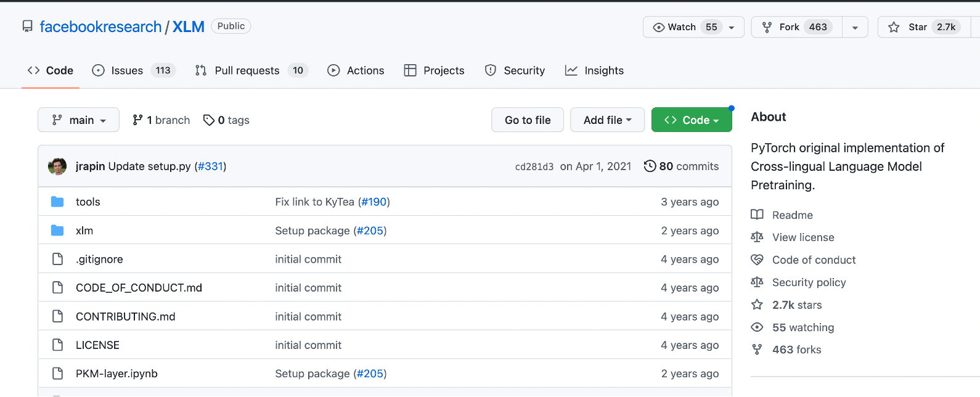Open the Readme link in About
Image resolution: width=980 pixels, height=397 pixels.
point(793,215)
